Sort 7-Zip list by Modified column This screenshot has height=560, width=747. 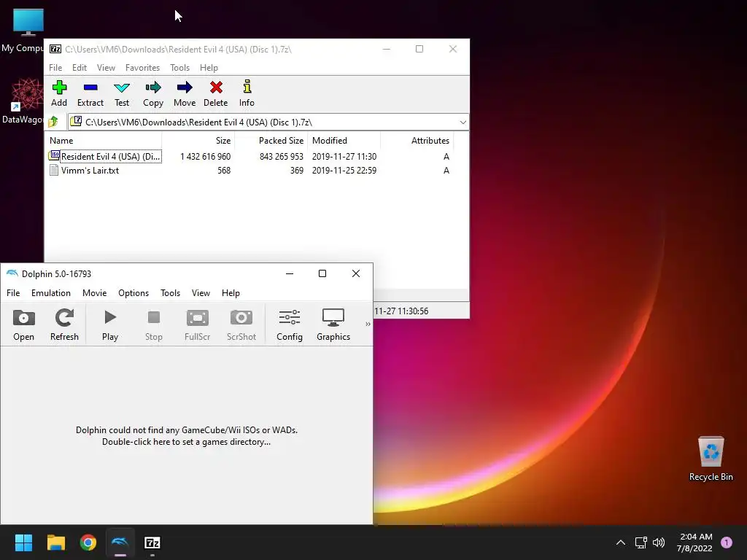pos(344,141)
